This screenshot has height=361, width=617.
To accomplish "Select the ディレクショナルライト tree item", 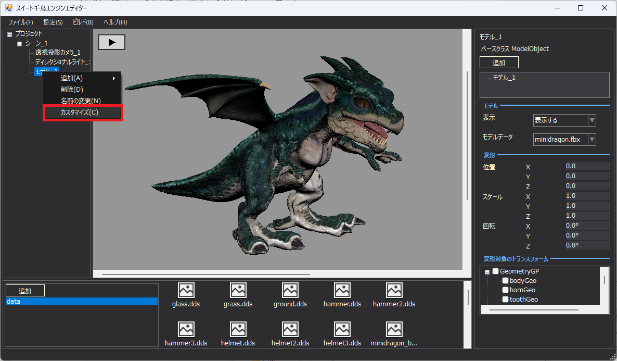I will (62, 62).
